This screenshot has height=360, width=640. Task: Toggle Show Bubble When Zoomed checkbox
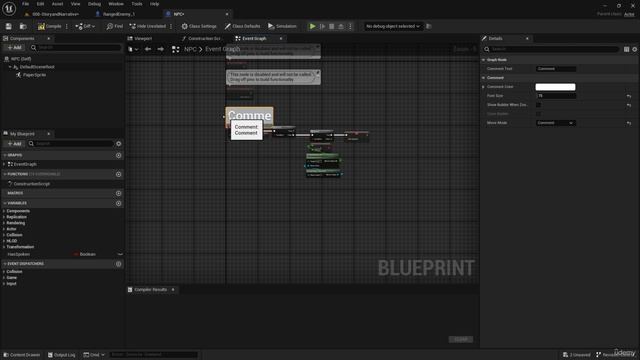[538, 105]
